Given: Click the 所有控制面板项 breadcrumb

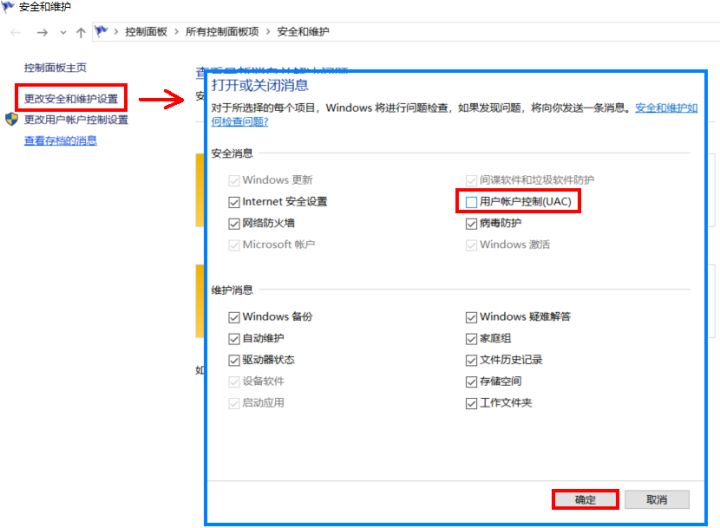Looking at the screenshot, I should click(x=222, y=32).
